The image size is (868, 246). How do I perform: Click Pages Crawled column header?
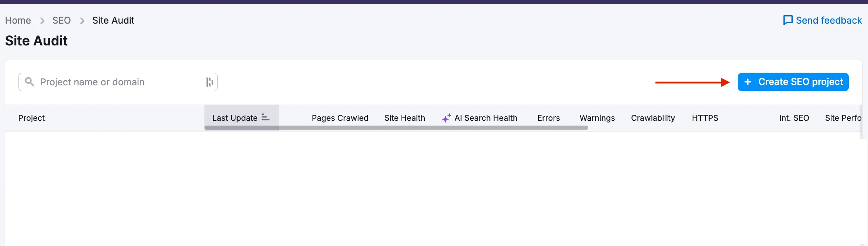tap(340, 118)
